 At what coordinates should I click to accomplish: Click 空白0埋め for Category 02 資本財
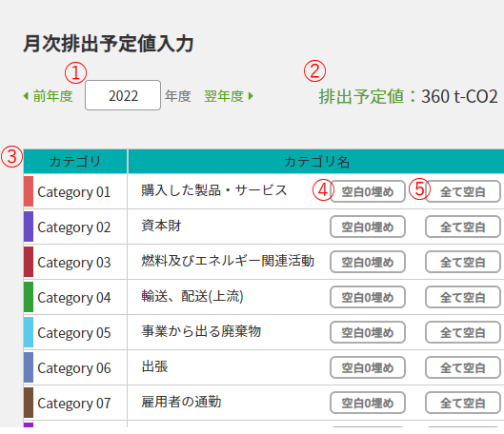(x=368, y=227)
